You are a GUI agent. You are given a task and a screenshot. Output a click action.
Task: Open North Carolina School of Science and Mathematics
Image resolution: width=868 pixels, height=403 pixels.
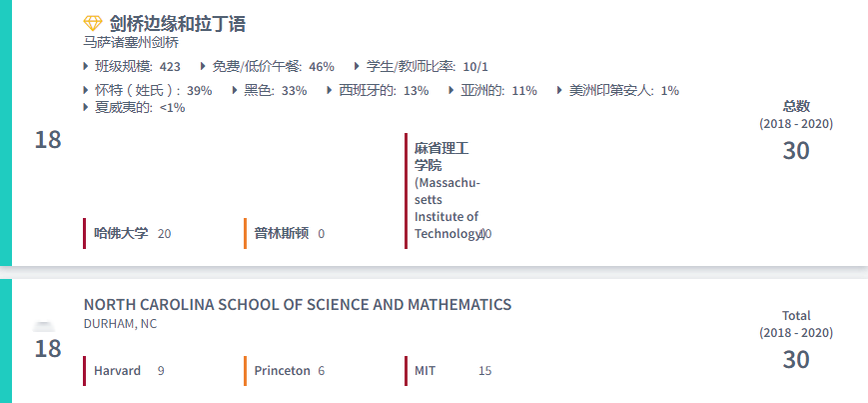[x=297, y=305]
